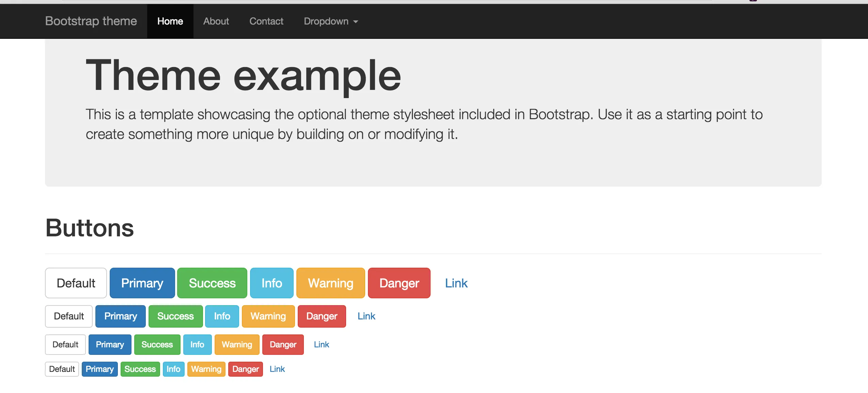
Task: Hit the small Info button
Action: pyautogui.click(x=197, y=345)
